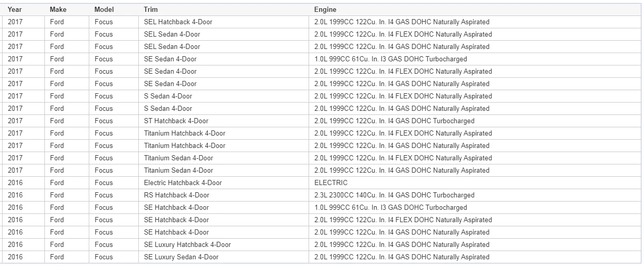Click the Engine column header
The height and width of the screenshot is (266, 644).
click(x=475, y=10)
